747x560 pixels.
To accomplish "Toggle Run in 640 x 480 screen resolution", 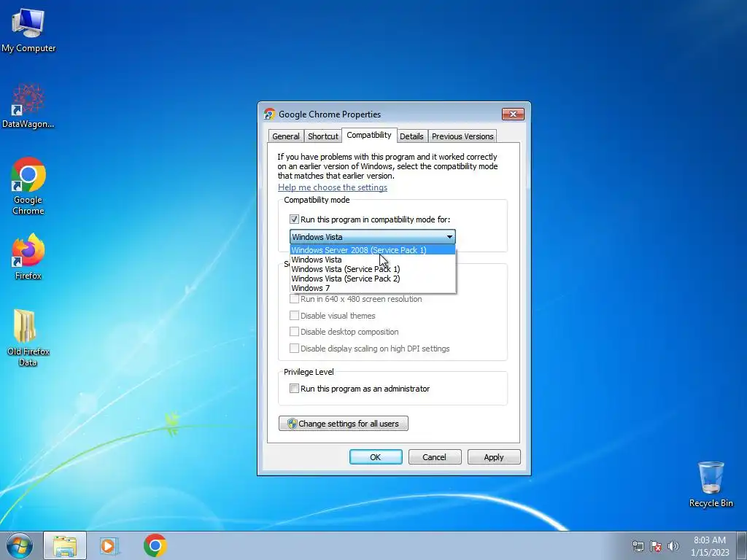I will point(295,299).
